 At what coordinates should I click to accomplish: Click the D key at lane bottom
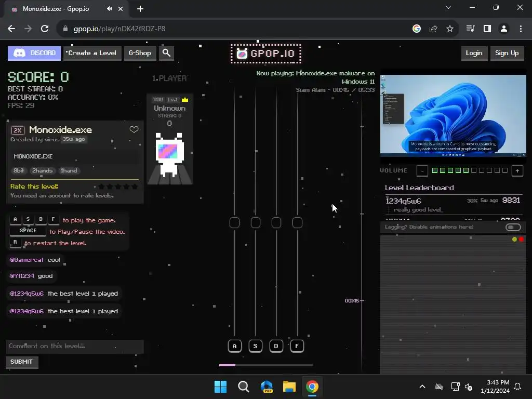pyautogui.click(x=276, y=346)
